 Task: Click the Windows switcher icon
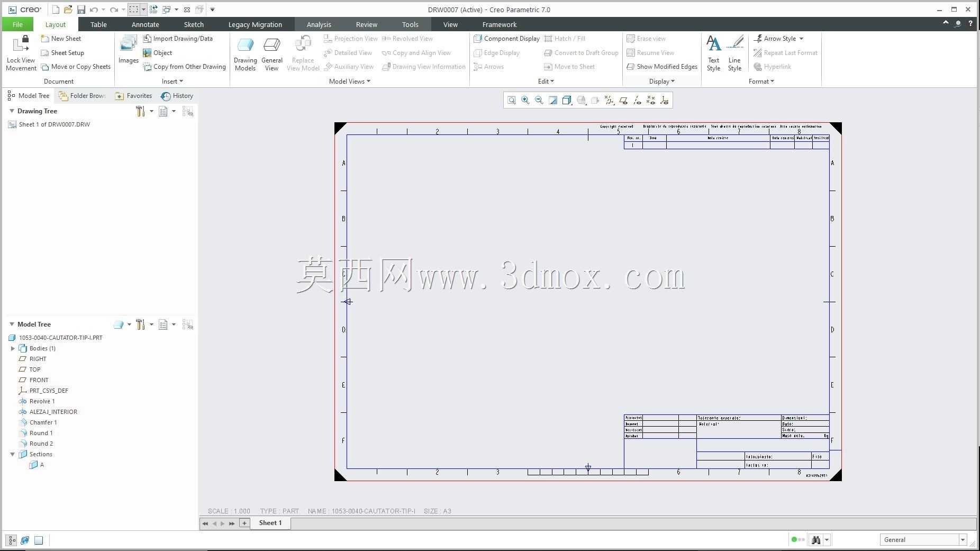[166, 10]
